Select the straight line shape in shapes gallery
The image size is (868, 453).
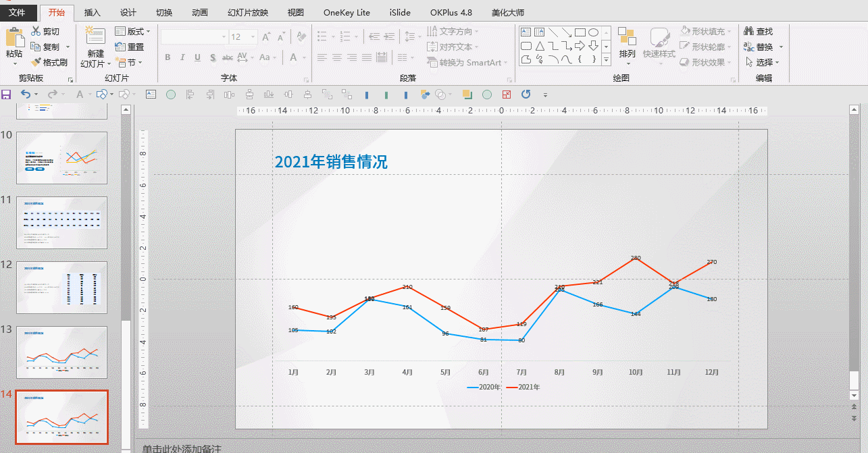pos(553,32)
